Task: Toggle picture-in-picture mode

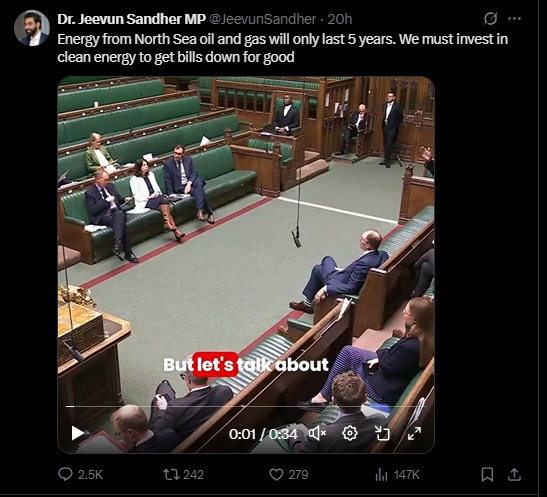Action: click(382, 434)
